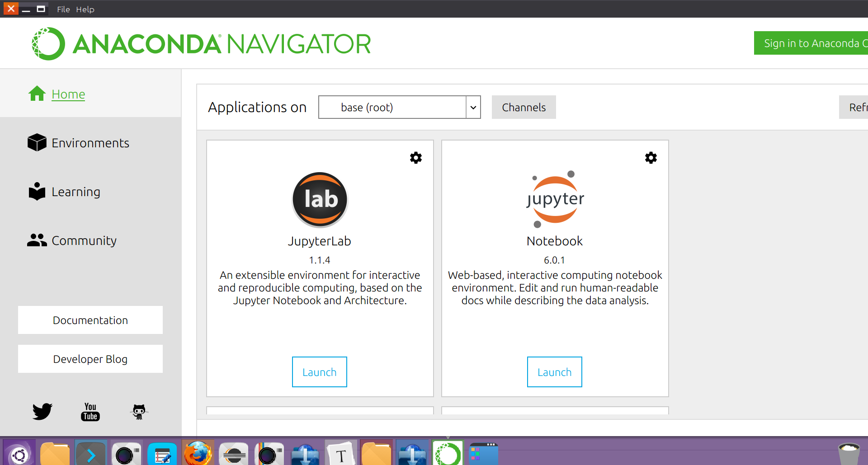868x465 pixels.
Task: Open the text editor T icon in dock
Action: (x=340, y=453)
